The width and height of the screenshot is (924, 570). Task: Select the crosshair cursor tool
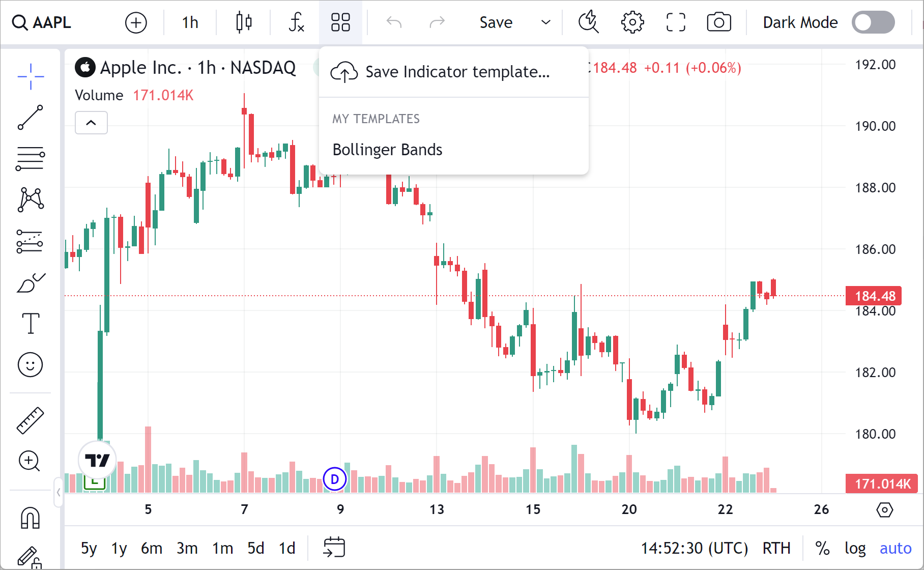(x=30, y=76)
